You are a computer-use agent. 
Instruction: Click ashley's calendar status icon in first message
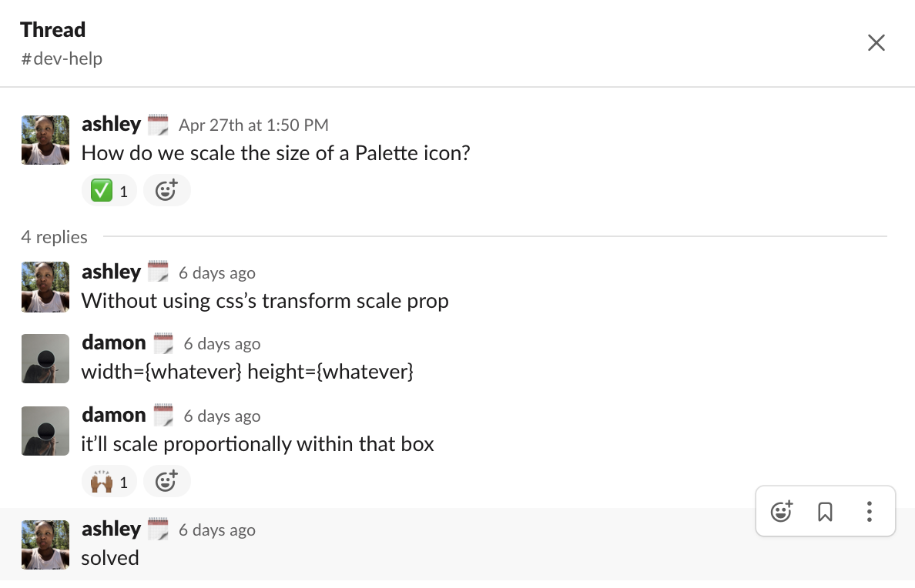coord(158,125)
